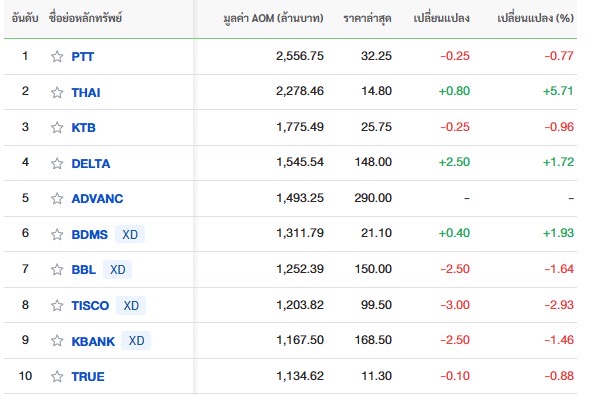The height and width of the screenshot is (395, 597).
Task: Click the star next to ADVANC
Action: coord(57,198)
